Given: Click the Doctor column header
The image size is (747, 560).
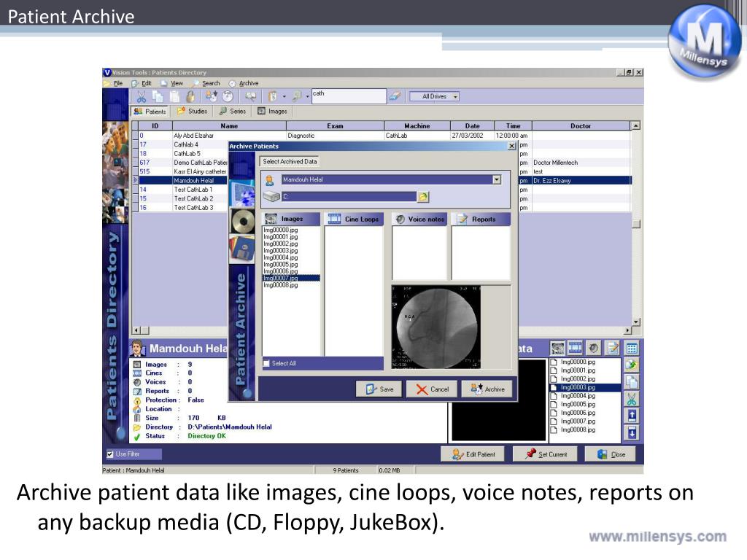Looking at the screenshot, I should [x=581, y=126].
